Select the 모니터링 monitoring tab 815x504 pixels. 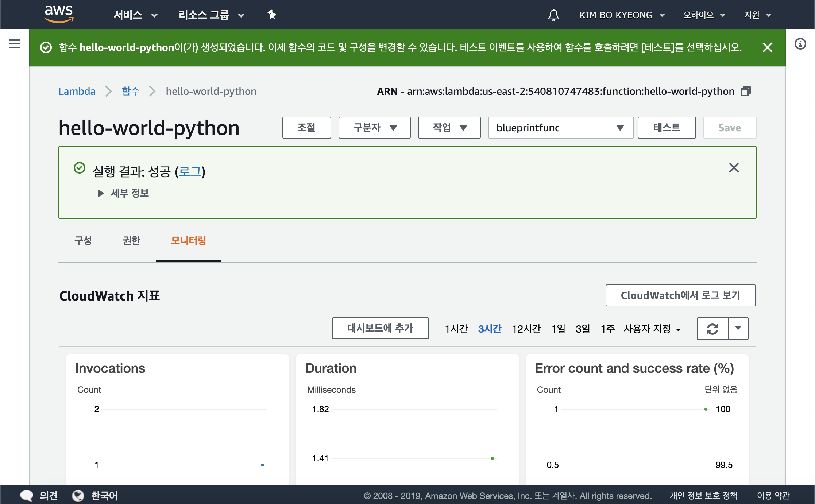(189, 241)
